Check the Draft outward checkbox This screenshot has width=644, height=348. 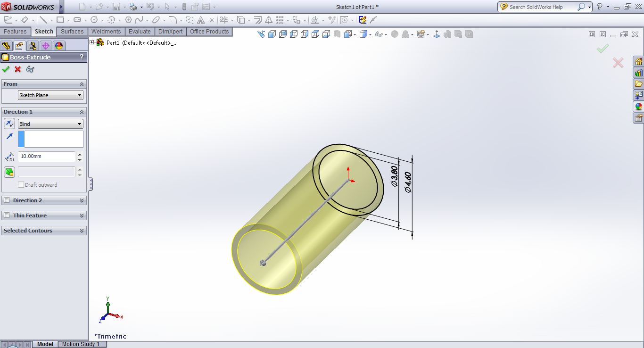coord(21,185)
